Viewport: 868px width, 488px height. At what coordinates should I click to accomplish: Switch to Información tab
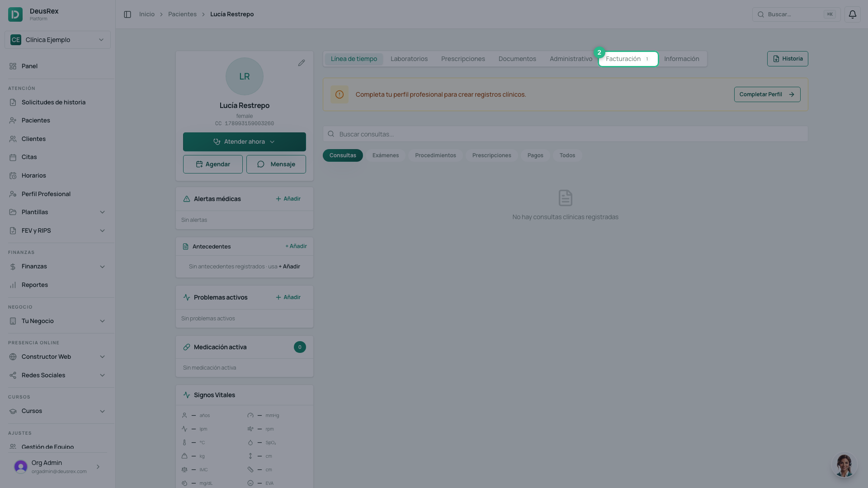point(681,59)
